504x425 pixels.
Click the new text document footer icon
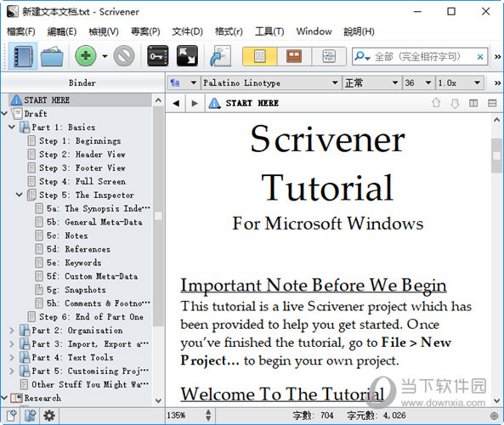[x=12, y=416]
